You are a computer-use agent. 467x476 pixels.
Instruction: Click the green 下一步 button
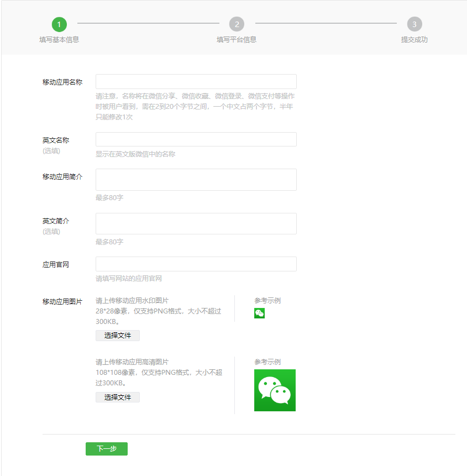[x=107, y=449]
